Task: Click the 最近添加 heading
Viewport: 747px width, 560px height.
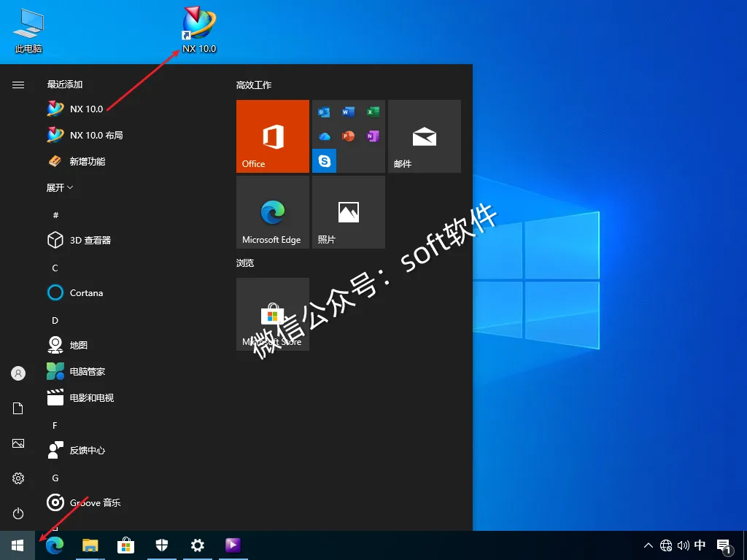Action: (65, 85)
